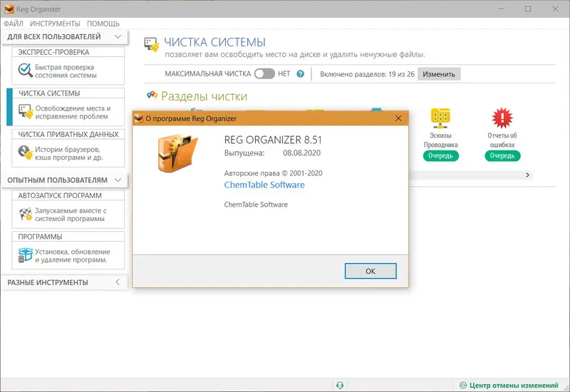Viewport: 570px width, 392px height.
Task: Open the ИНСТРУМЕНТЫ menu
Action: (x=55, y=24)
